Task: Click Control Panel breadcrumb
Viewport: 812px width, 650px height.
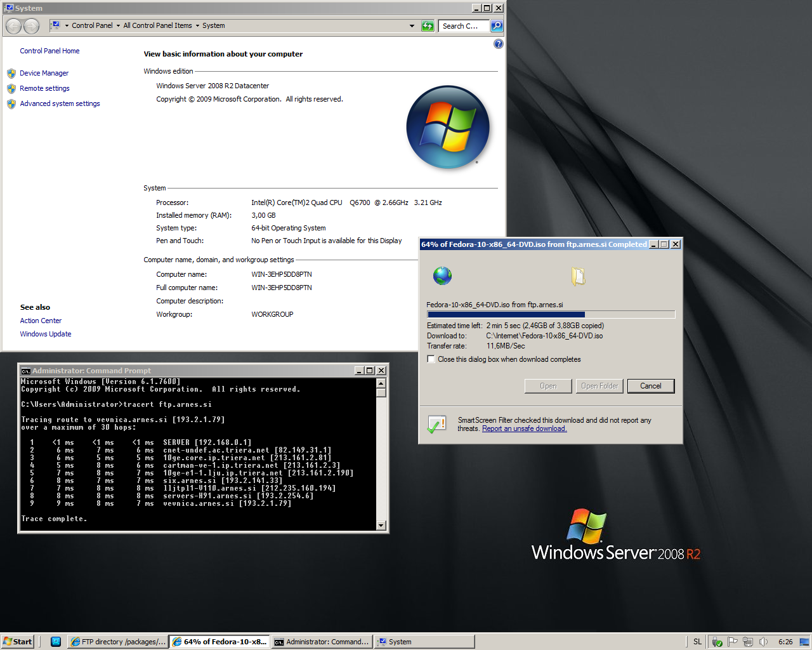Action: (92, 26)
